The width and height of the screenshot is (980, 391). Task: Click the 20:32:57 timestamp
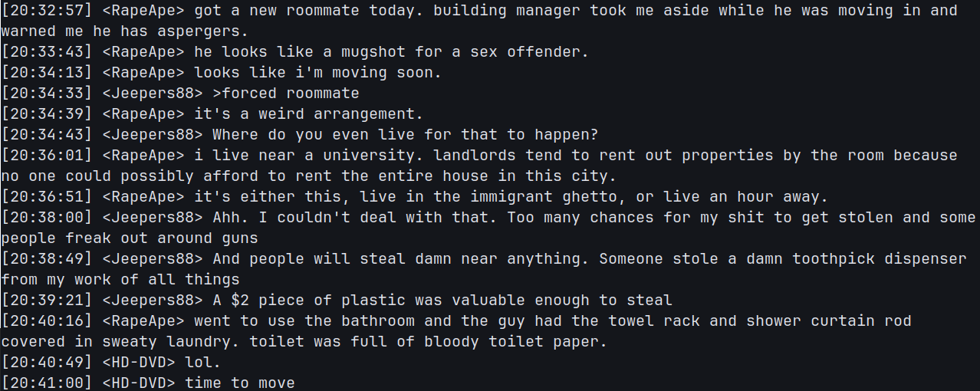tap(46, 11)
